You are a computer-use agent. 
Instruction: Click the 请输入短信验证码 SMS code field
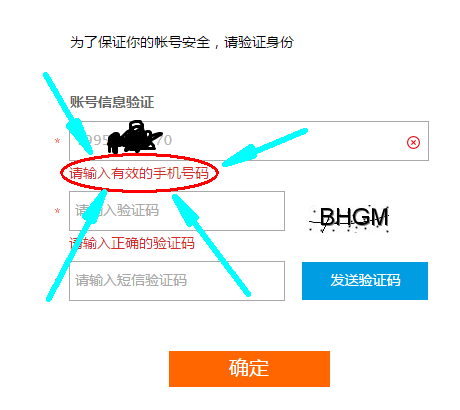pyautogui.click(x=177, y=281)
